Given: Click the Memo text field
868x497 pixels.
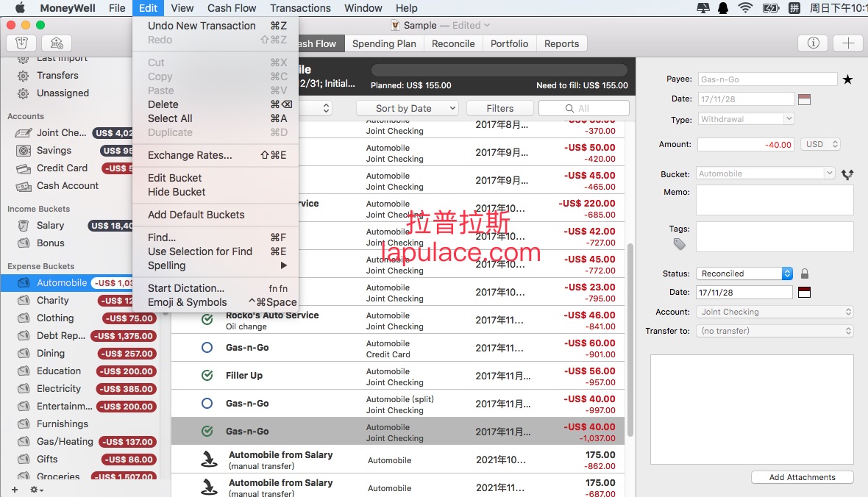Looking at the screenshot, I should pos(775,200).
